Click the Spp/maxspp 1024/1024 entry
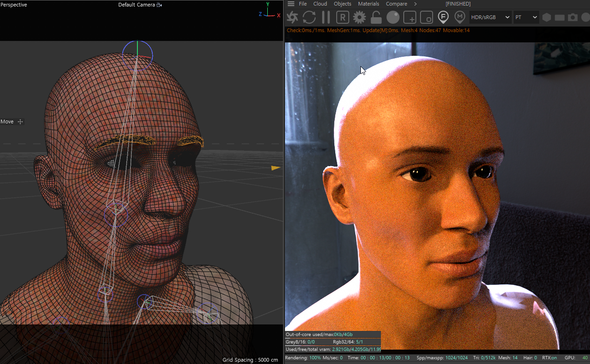590x364 pixels. pos(442,357)
